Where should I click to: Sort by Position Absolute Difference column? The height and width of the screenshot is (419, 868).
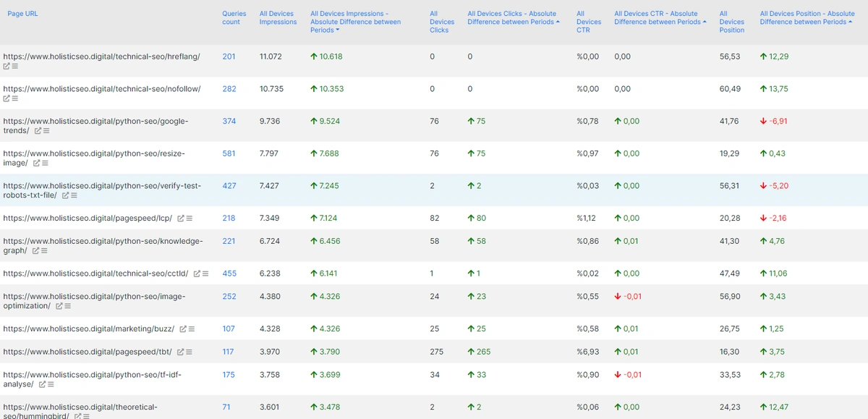tap(807, 17)
